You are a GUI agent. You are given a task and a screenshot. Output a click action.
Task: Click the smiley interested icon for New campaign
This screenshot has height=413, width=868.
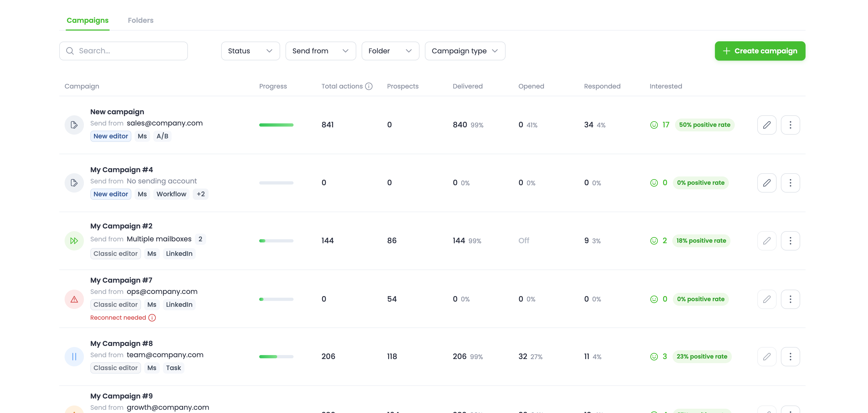click(x=654, y=125)
